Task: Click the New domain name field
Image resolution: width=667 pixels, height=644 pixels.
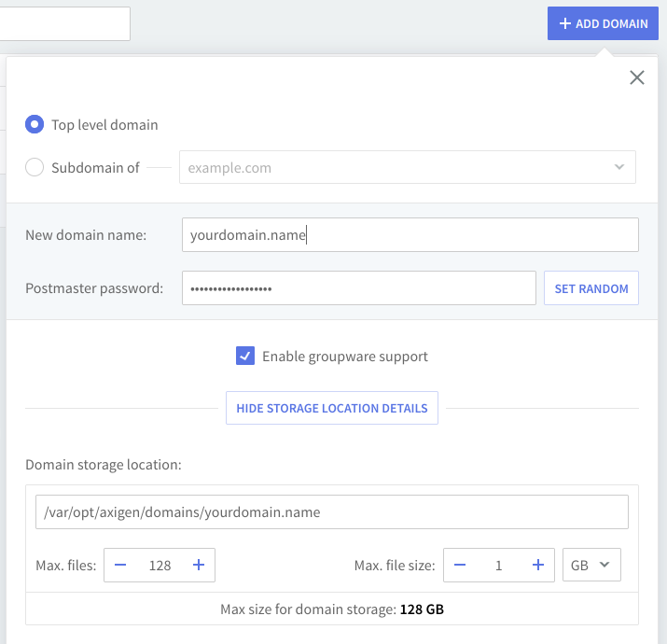Action: (x=410, y=235)
